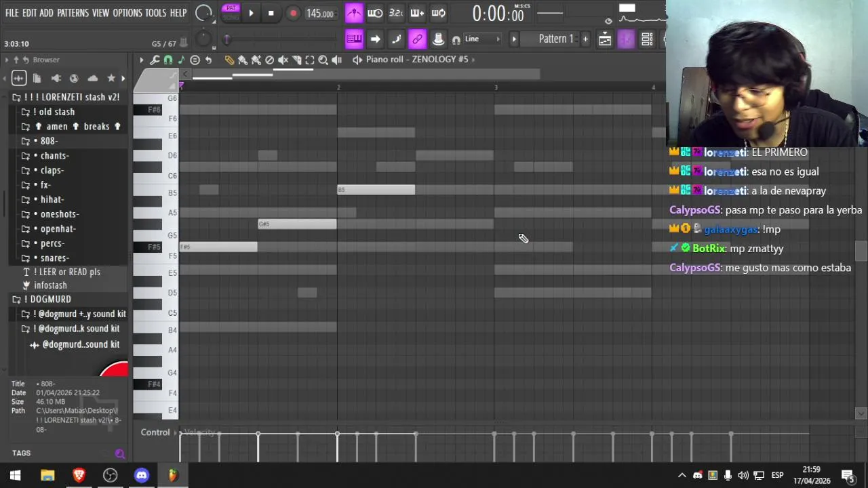
Task: Arm the Record button
Action: coord(293,13)
